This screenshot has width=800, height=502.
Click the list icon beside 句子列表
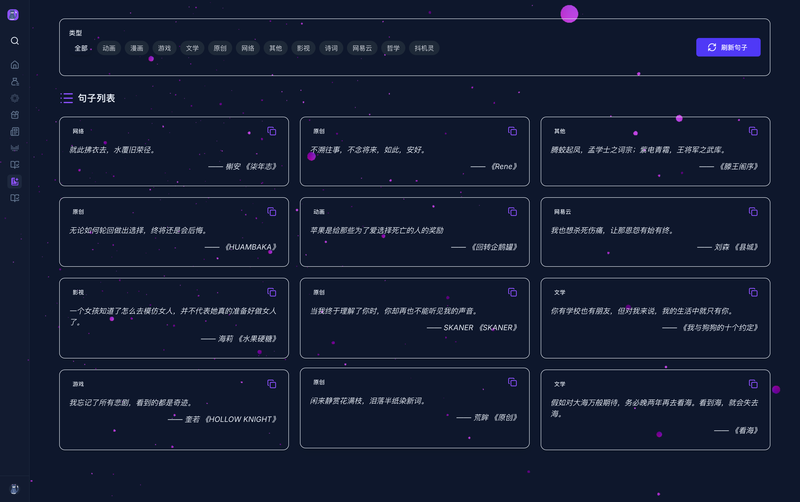[x=67, y=98]
